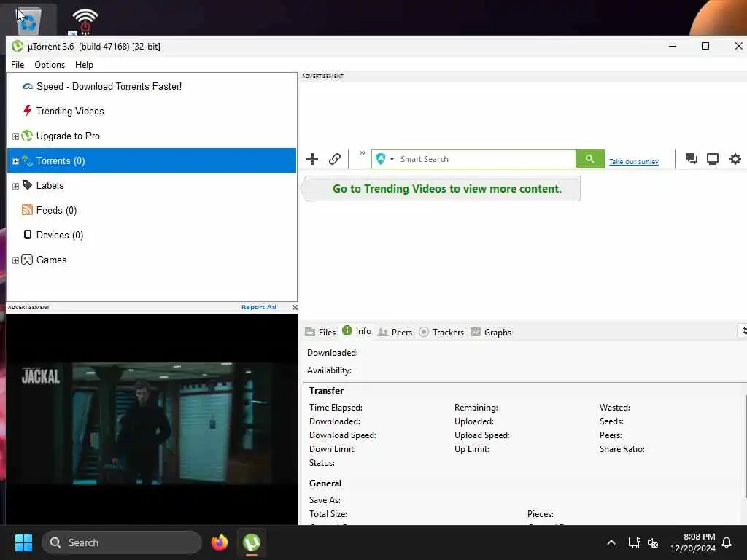Click the Jackal video advertisement
This screenshot has width=747, height=560.
tap(152, 419)
